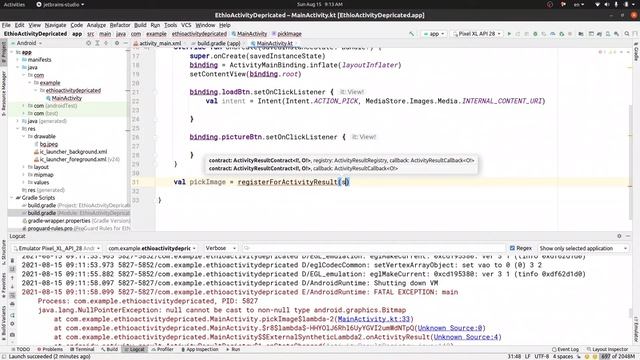Open the search everywhere magnifier icon
Screen dimensions: 640x360
pyautogui.click(x=627, y=34)
